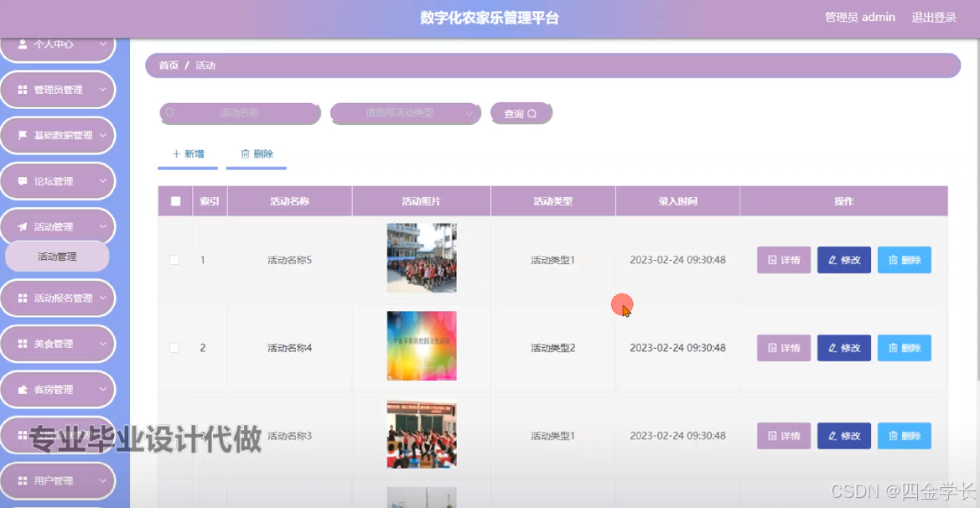Select 活动管理 submenu item
The width and height of the screenshot is (980, 508).
tap(57, 257)
